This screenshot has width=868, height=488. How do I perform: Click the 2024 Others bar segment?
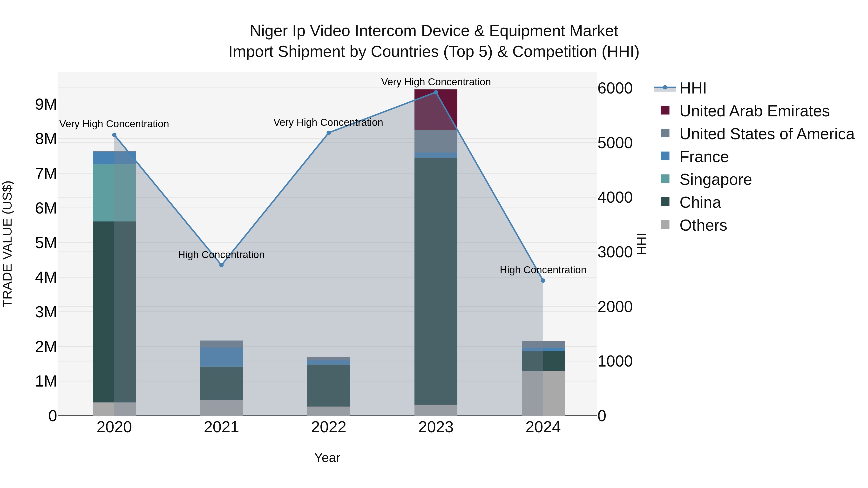[543, 393]
